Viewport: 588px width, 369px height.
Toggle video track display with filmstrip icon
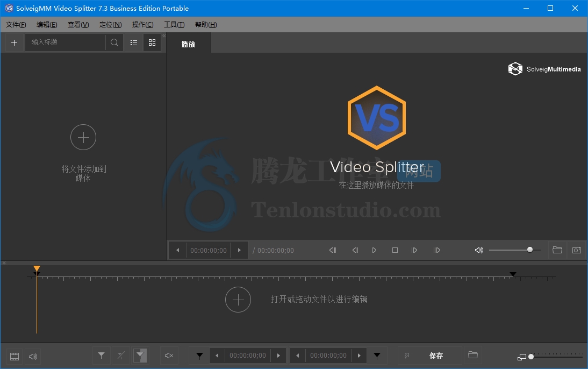click(x=15, y=356)
